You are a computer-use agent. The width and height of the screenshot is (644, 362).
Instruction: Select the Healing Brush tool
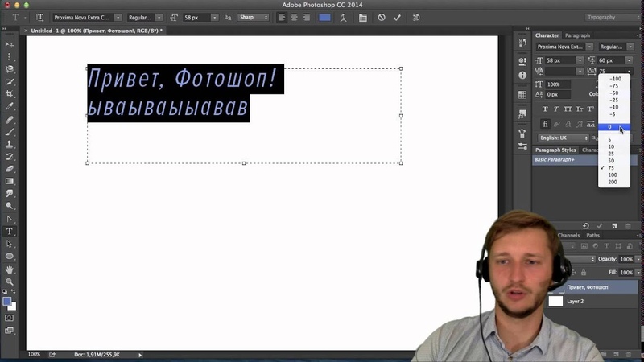tap(10, 120)
